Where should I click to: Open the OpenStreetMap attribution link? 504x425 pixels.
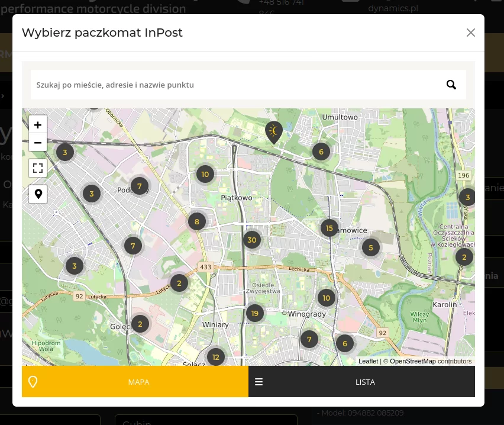click(412, 361)
